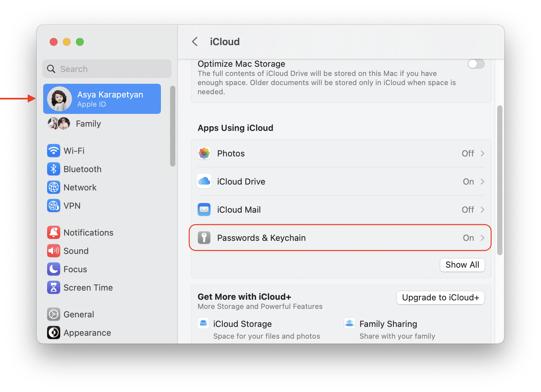Go back using the iCloud back arrow
This screenshot has width=541, height=392.
[195, 42]
